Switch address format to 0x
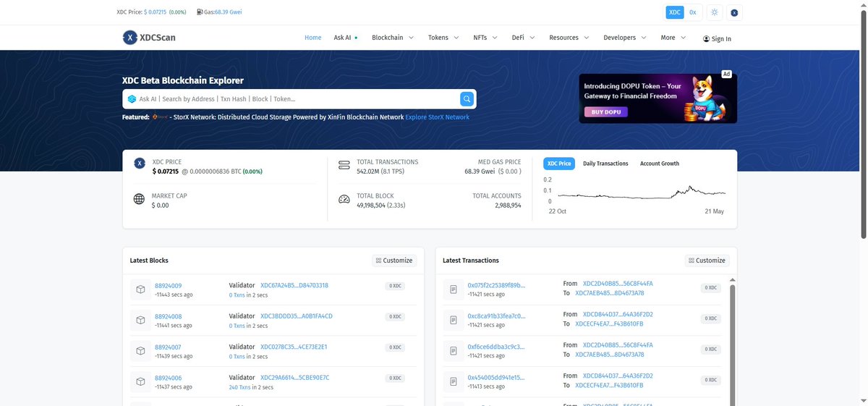 692,12
